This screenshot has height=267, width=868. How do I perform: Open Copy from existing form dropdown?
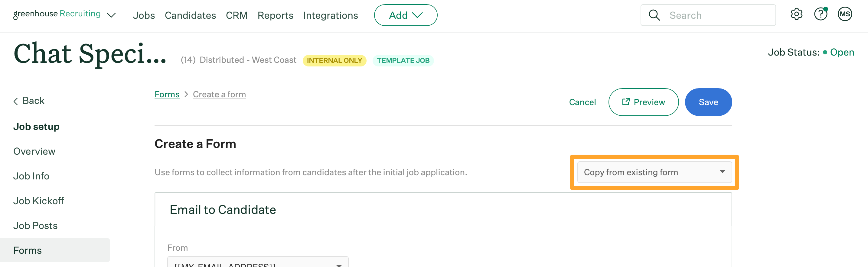click(x=654, y=172)
